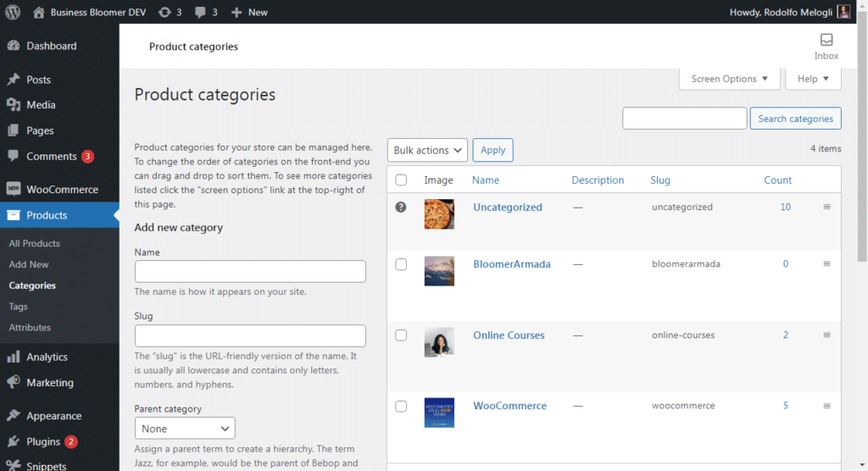Image resolution: width=868 pixels, height=471 pixels.
Task: Click the Apply button
Action: [492, 150]
